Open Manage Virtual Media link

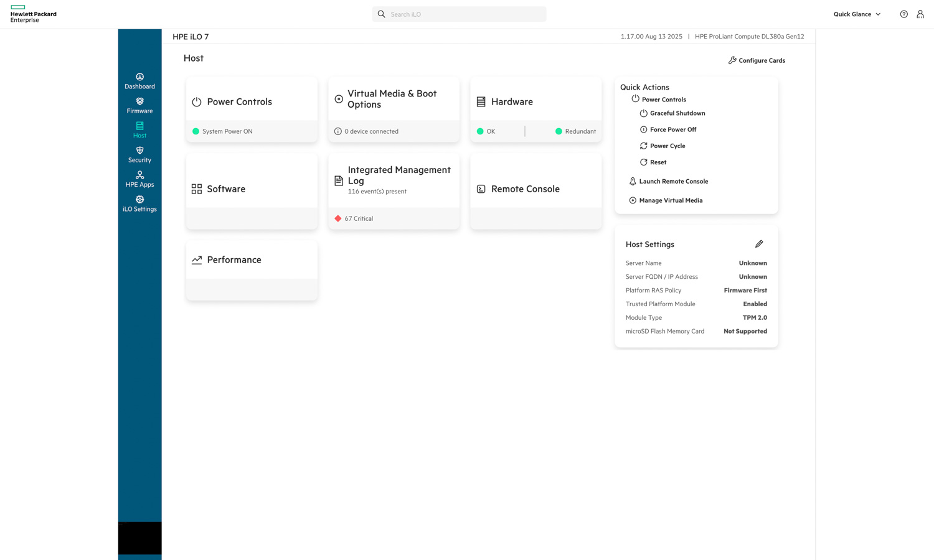pyautogui.click(x=670, y=200)
